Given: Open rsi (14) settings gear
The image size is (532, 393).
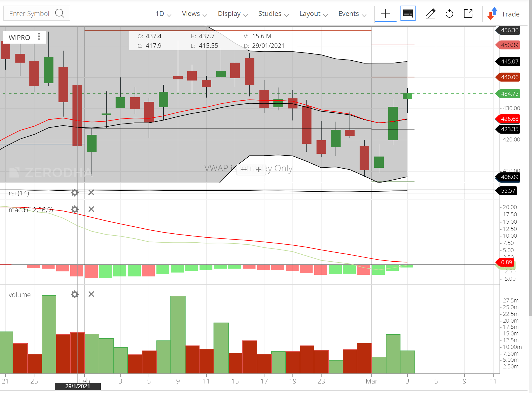Looking at the screenshot, I should 74,192.
